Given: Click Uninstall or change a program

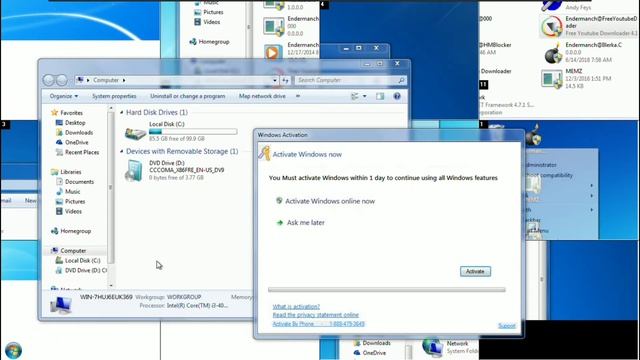Looking at the screenshot, I should point(187,96).
